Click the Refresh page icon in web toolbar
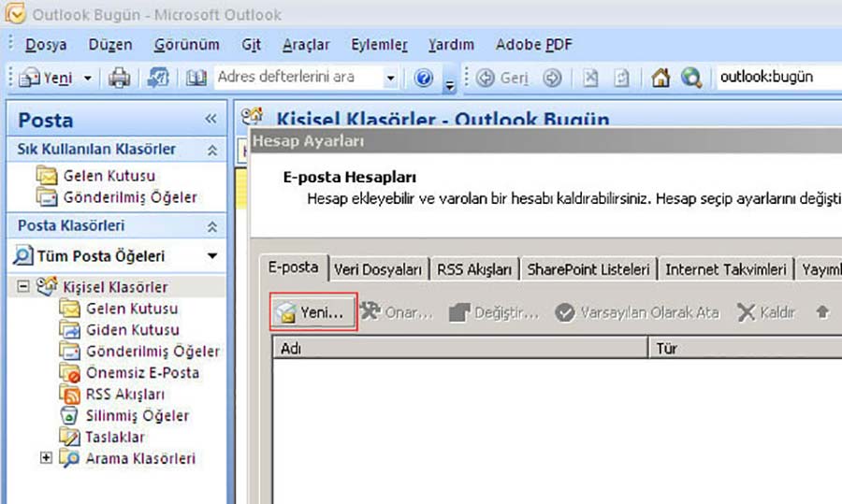The width and height of the screenshot is (842, 504). tap(621, 79)
